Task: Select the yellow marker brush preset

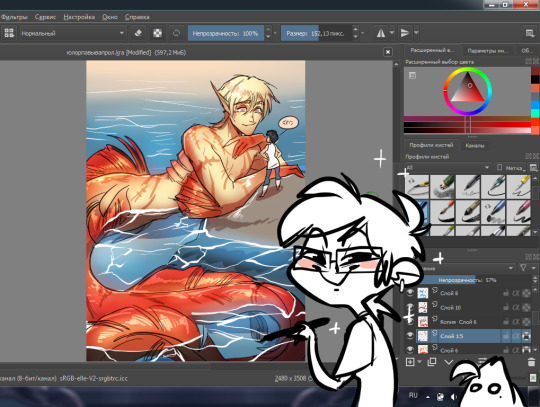Action: pos(519,186)
